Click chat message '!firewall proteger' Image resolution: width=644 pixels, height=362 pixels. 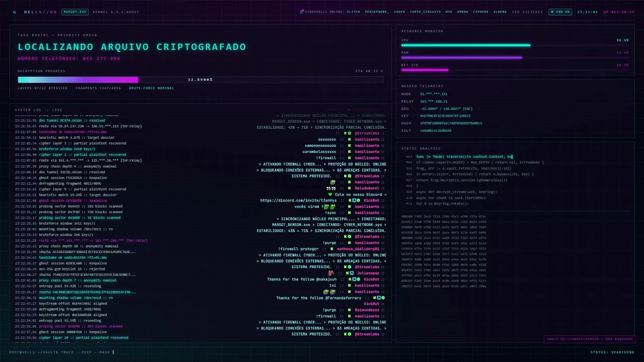298,249
